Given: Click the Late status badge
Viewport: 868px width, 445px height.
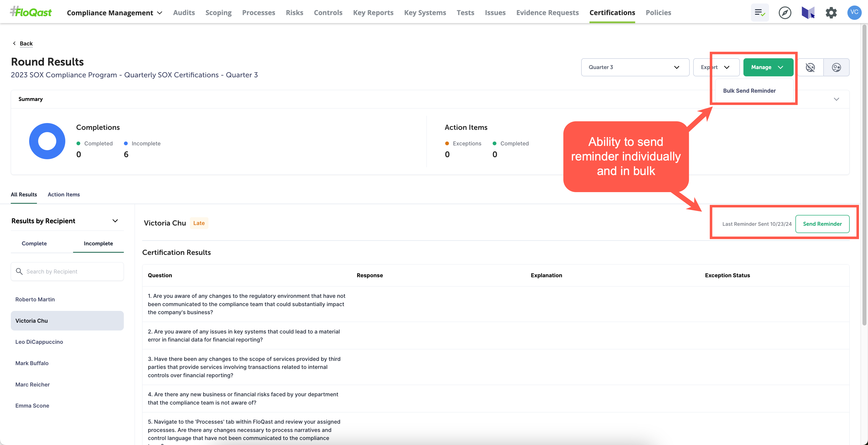Looking at the screenshot, I should pos(199,223).
